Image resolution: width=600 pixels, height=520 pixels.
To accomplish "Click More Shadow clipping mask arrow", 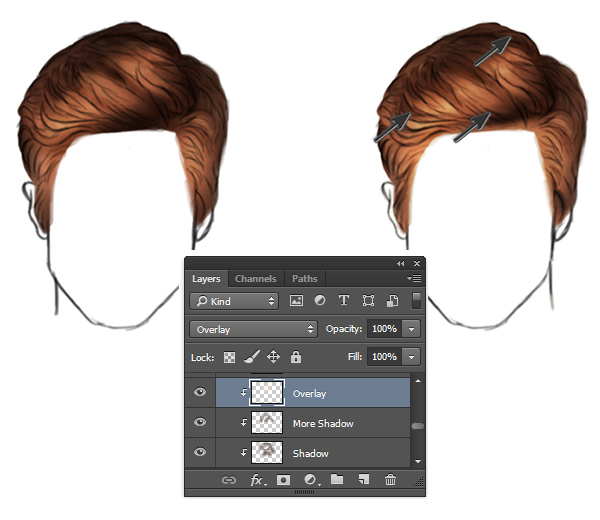I will (x=243, y=422).
